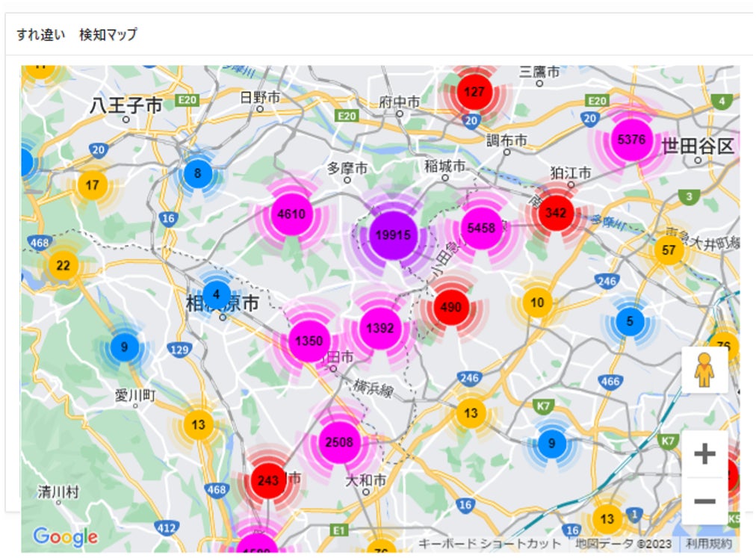Click the magenta 5458 cluster marker
Screen dimensions: 756x558
[481, 228]
